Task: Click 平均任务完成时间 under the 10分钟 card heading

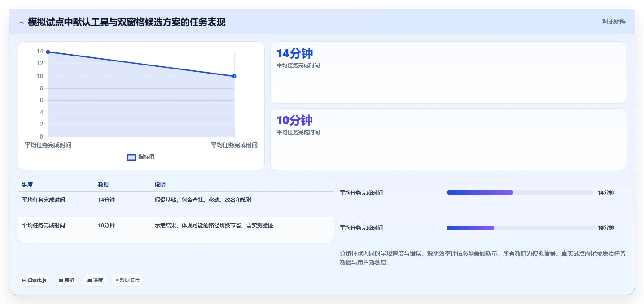Action: pyautogui.click(x=298, y=132)
